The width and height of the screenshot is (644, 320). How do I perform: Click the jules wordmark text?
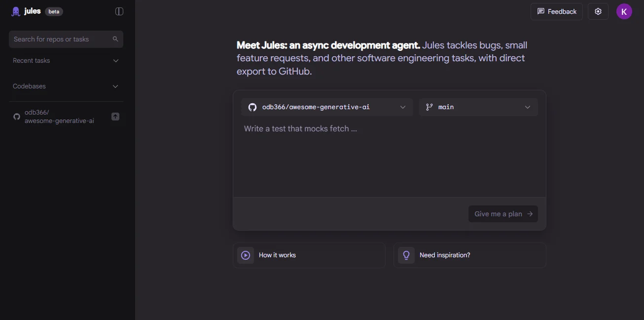pyautogui.click(x=33, y=11)
